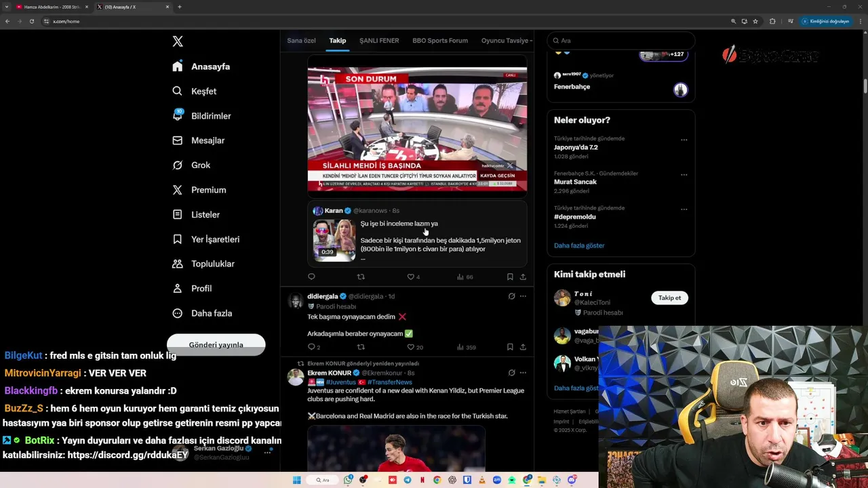
Task: Open Listeler lists page
Action: point(196,214)
